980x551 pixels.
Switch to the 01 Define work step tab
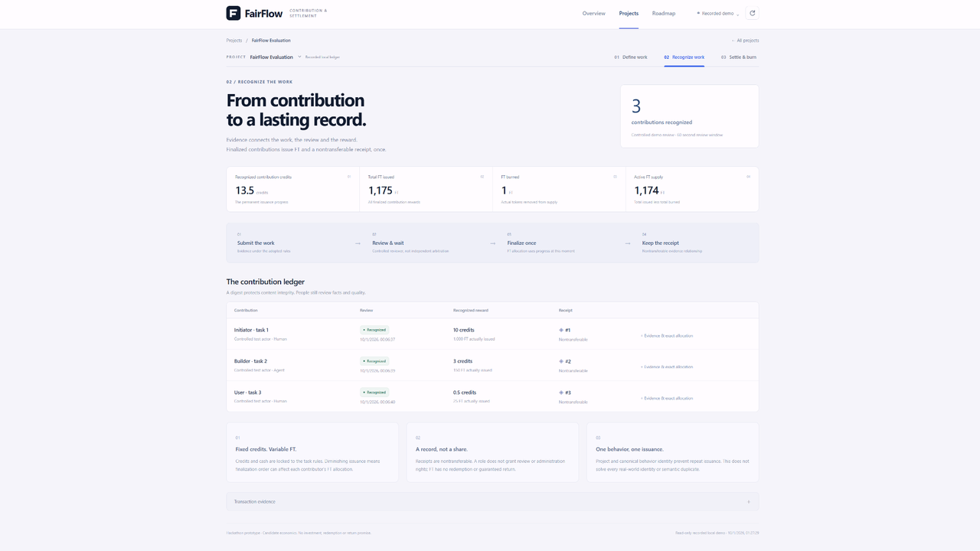[631, 57]
